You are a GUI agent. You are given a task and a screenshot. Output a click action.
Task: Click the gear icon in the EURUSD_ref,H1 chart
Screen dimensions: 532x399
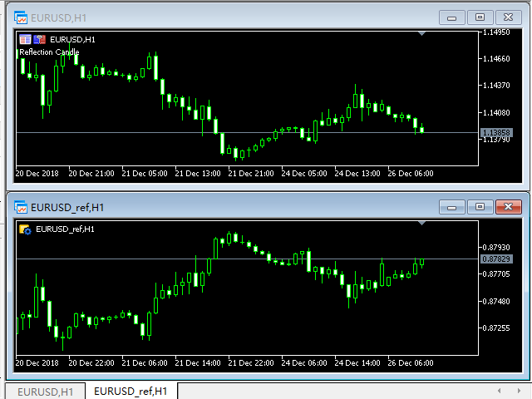(x=25, y=229)
